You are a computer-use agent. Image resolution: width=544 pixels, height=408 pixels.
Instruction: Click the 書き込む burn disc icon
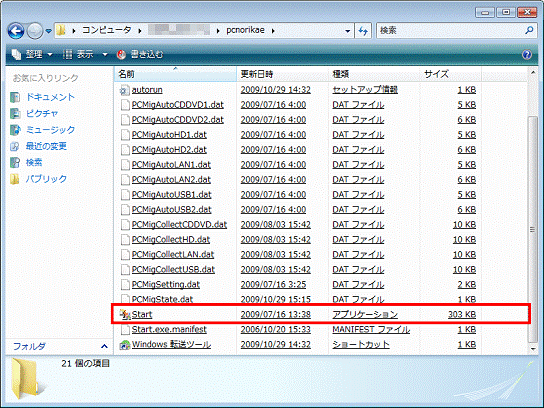[x=121, y=54]
